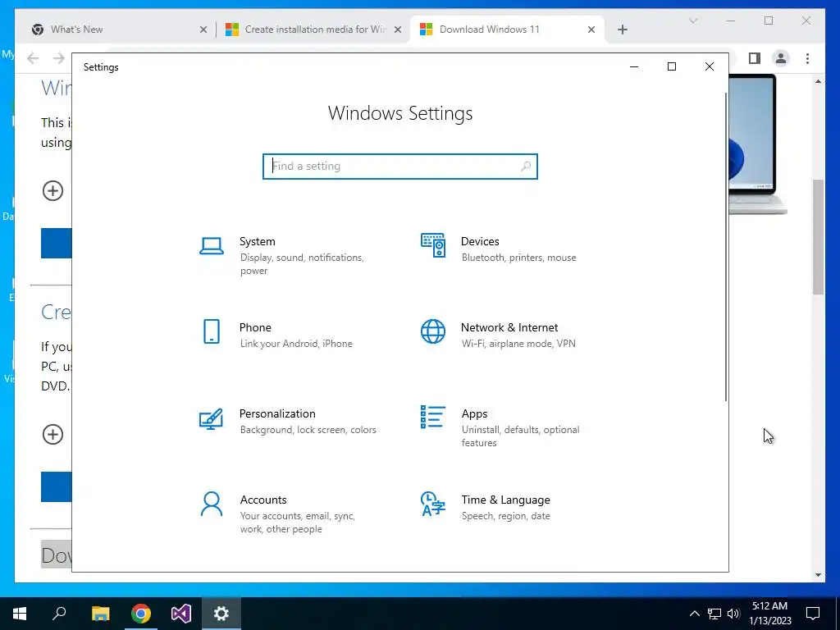Click the Chrome page scroll down arrow

[818, 575]
